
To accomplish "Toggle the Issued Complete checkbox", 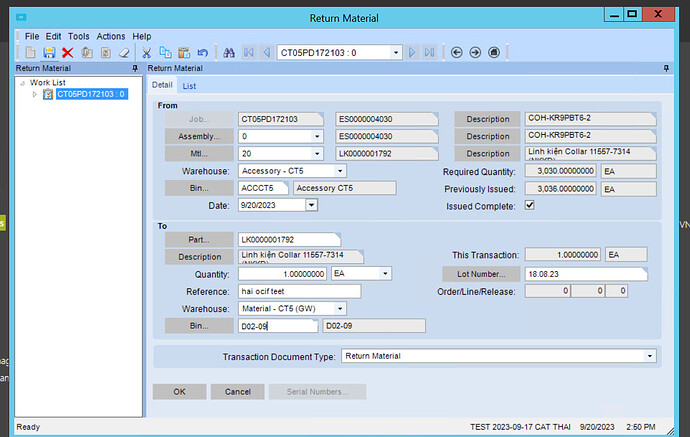I will point(530,204).
